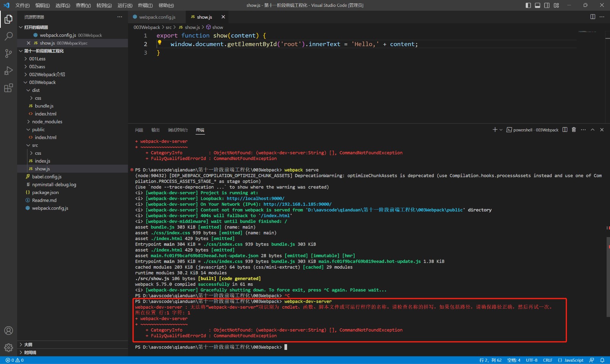Click the feedback icon in status bar
Image resolution: width=610 pixels, height=364 pixels.
(592, 360)
